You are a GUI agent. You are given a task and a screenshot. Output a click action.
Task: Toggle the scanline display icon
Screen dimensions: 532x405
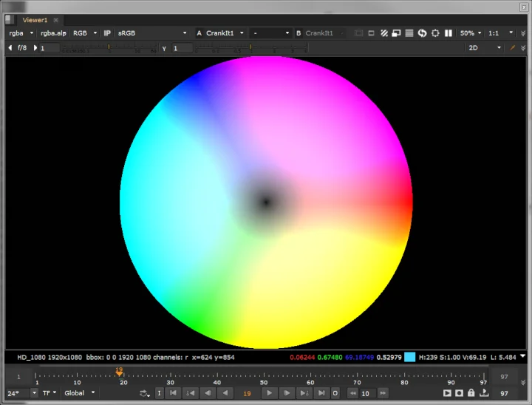click(x=409, y=33)
